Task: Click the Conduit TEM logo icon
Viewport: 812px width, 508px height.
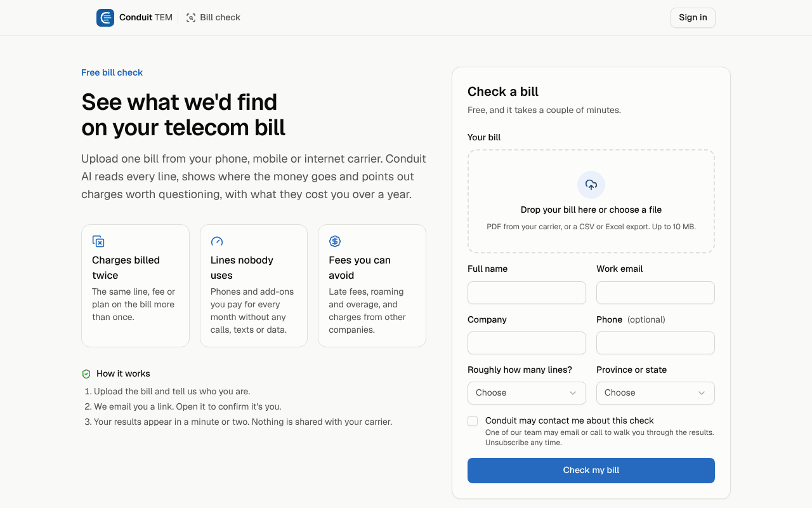Action: 105,18
